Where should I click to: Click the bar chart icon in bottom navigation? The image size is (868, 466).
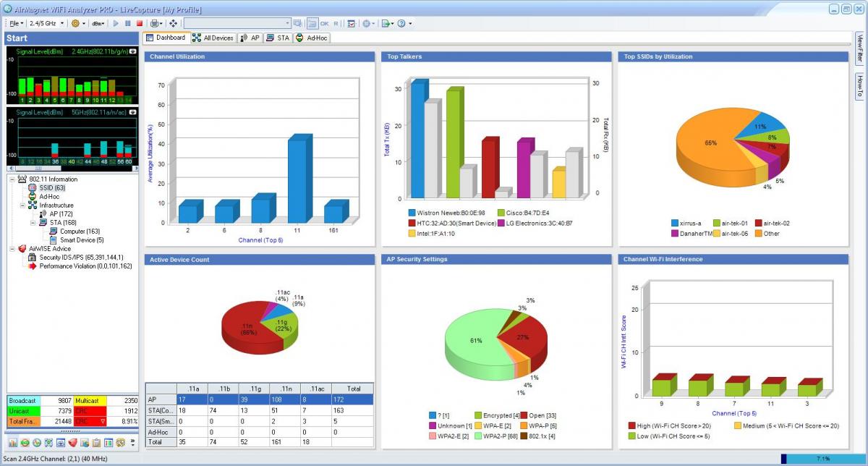coord(12,442)
